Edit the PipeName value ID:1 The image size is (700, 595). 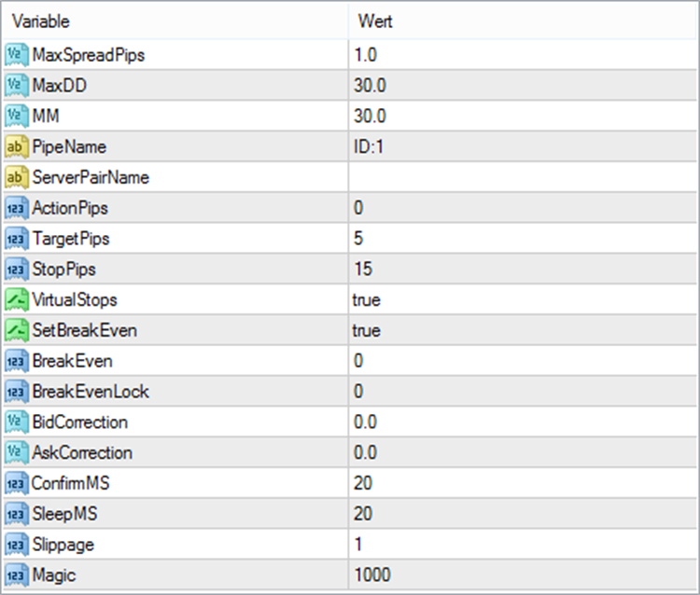click(x=523, y=146)
